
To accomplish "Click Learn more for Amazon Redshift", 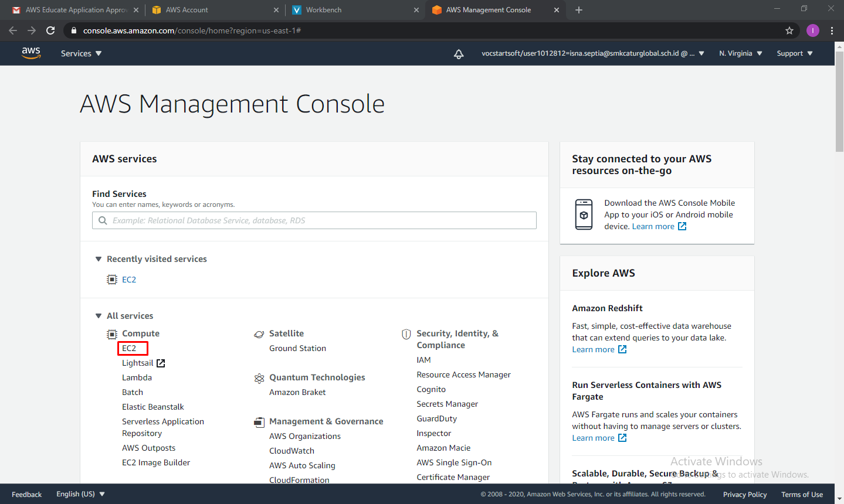I will click(x=593, y=349).
